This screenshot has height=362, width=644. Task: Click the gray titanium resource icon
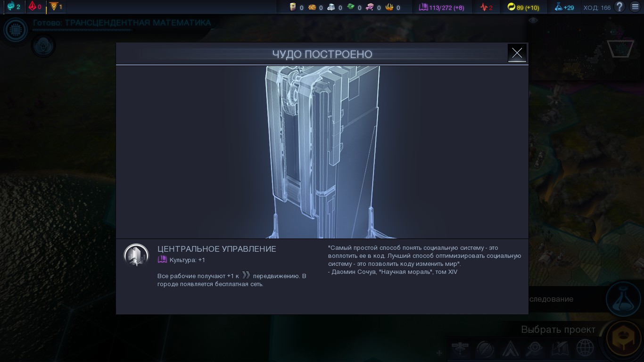[331, 7]
